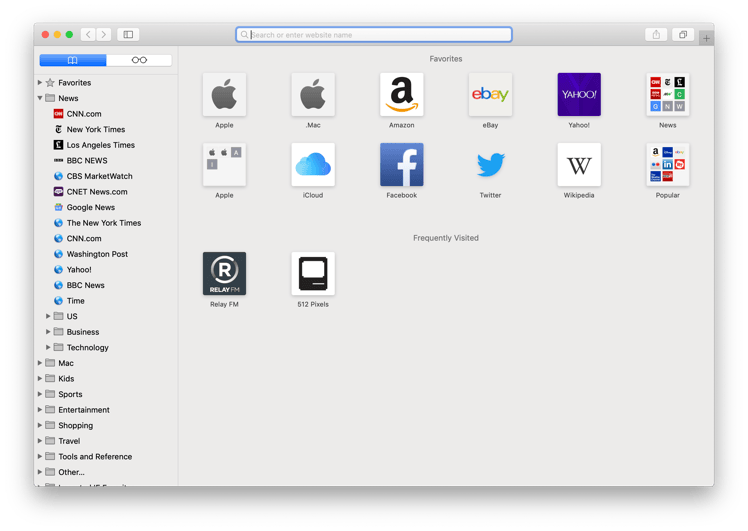The image size is (748, 531).
Task: Open the Wikipedia favorite icon
Action: [x=579, y=165]
